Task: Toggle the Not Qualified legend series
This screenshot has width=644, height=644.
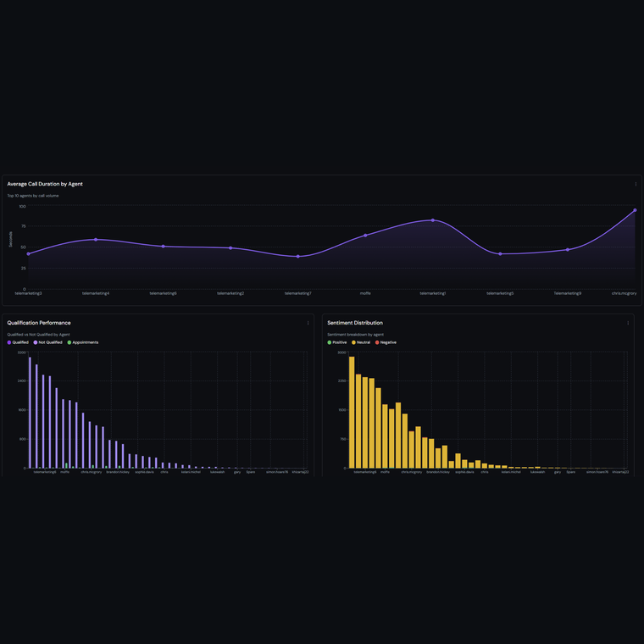Action: pos(47,342)
